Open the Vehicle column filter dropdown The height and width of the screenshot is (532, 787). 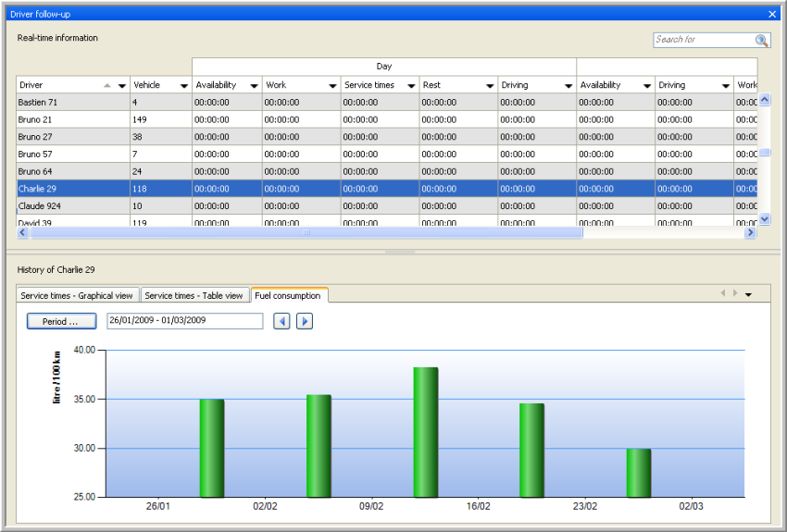click(x=183, y=85)
